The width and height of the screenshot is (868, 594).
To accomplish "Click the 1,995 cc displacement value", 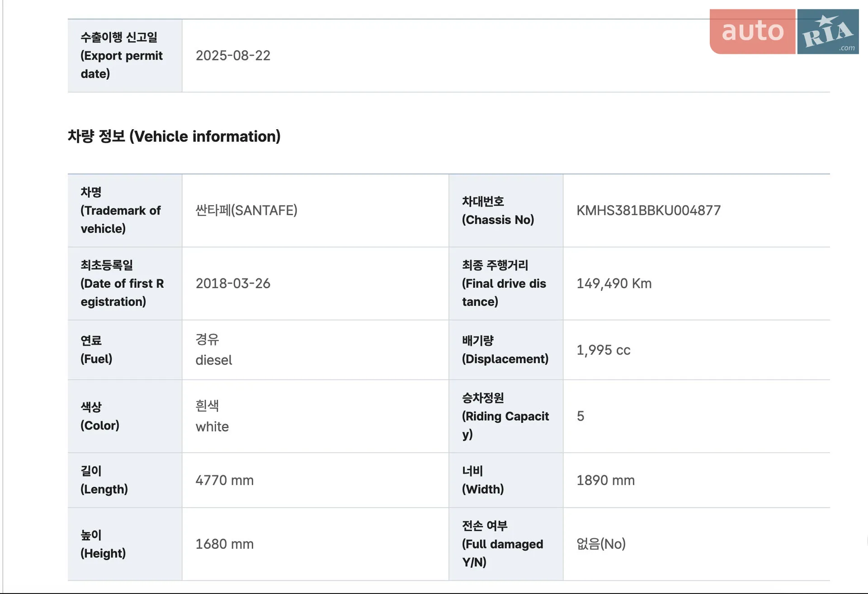I will [x=603, y=350].
